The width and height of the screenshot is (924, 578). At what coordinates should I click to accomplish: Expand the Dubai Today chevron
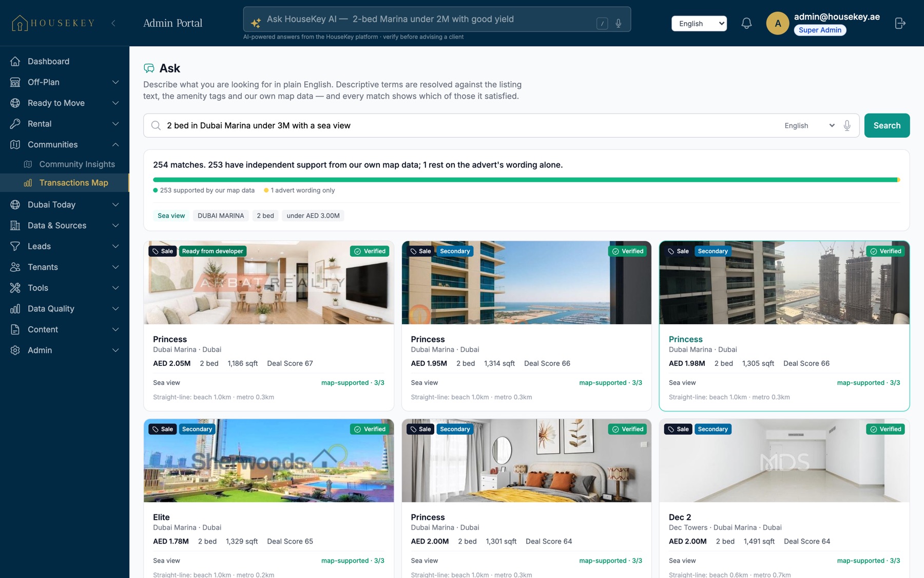(115, 204)
